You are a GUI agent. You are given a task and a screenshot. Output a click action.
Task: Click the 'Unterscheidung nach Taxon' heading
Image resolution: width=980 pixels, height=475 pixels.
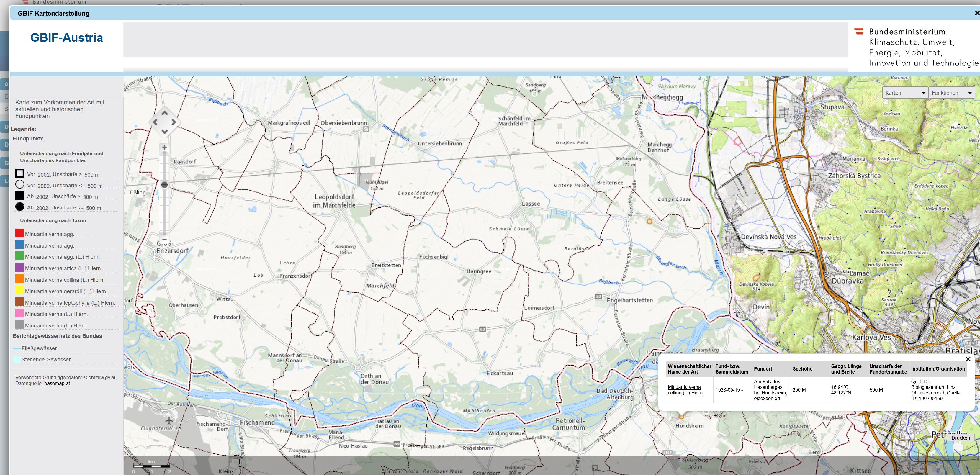[x=53, y=221]
